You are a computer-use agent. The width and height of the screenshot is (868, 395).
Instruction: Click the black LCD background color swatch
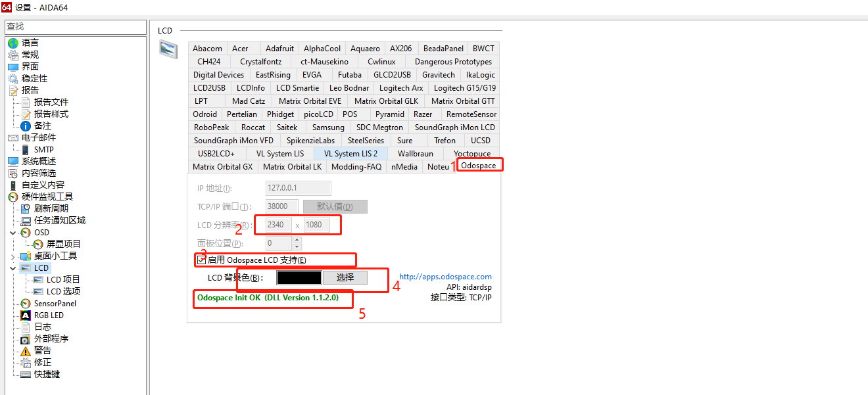tap(299, 277)
